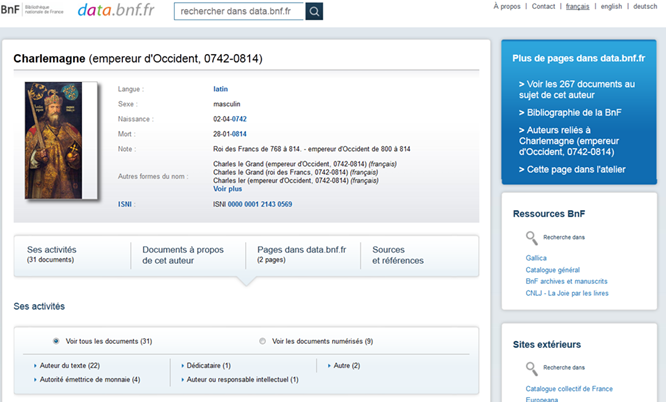Open 'Auteurs reliés à Charlemagne' link
Screen dimensions: 666x402
click(568, 141)
